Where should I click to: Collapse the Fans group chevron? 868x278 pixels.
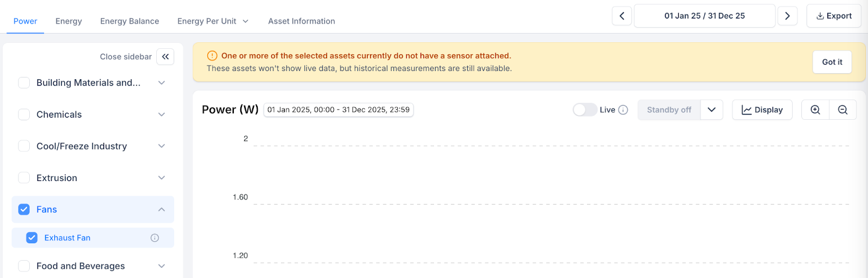click(162, 210)
